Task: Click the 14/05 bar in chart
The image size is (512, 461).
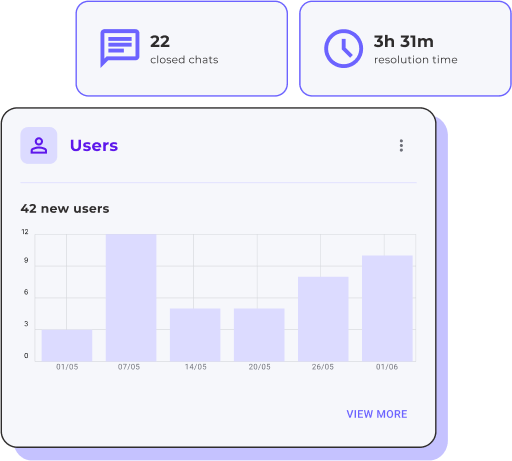Action: point(195,335)
